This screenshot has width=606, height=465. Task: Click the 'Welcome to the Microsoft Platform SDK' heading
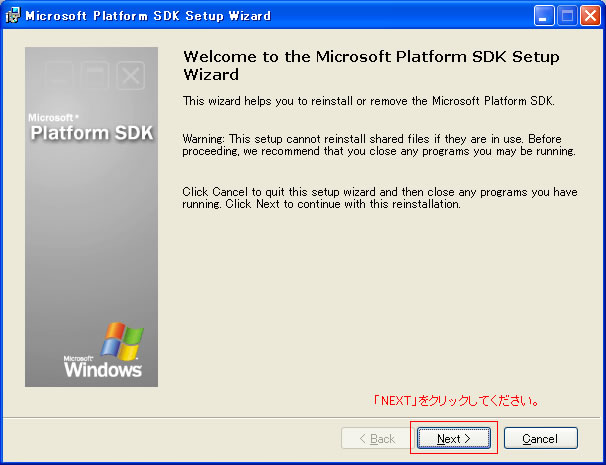(371, 65)
